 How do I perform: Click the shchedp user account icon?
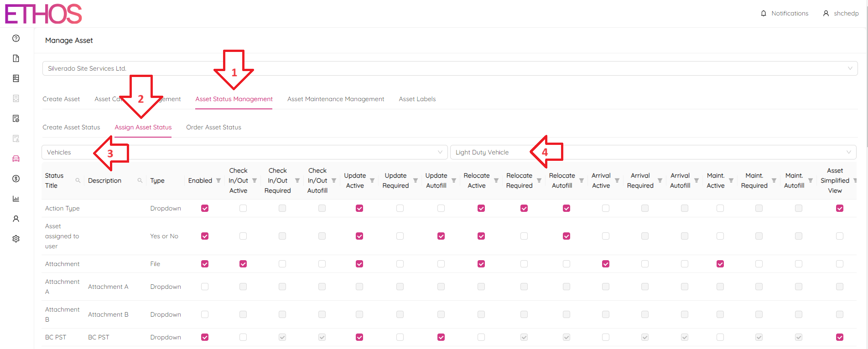(826, 13)
